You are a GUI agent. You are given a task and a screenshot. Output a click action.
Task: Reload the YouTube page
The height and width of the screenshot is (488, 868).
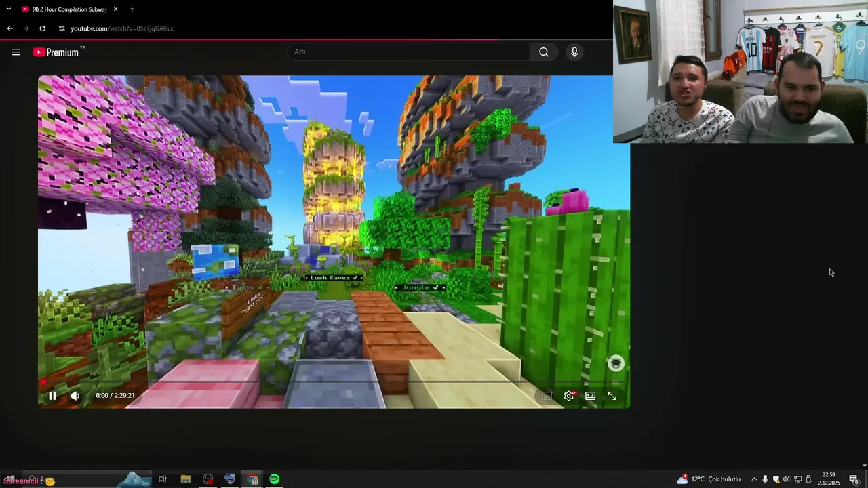click(42, 28)
